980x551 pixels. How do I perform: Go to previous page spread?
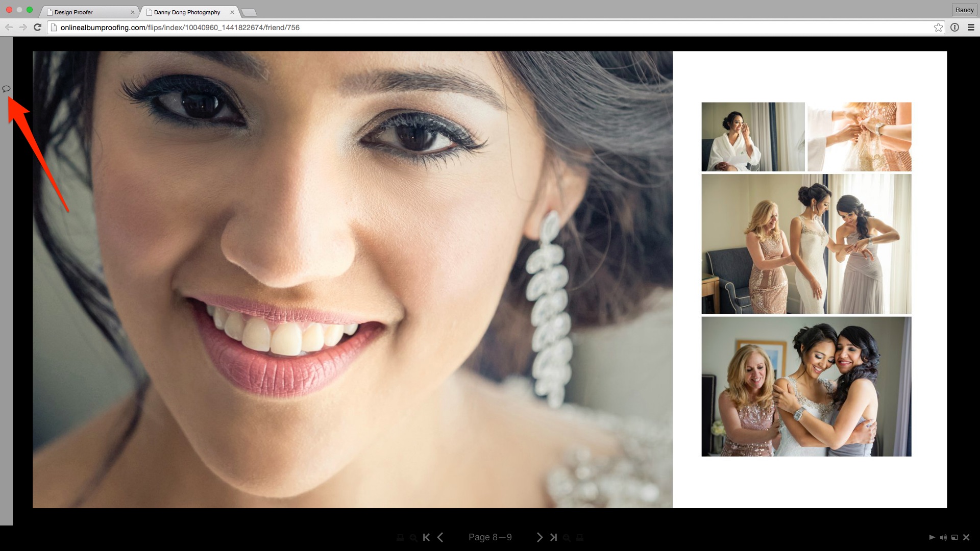pyautogui.click(x=440, y=537)
